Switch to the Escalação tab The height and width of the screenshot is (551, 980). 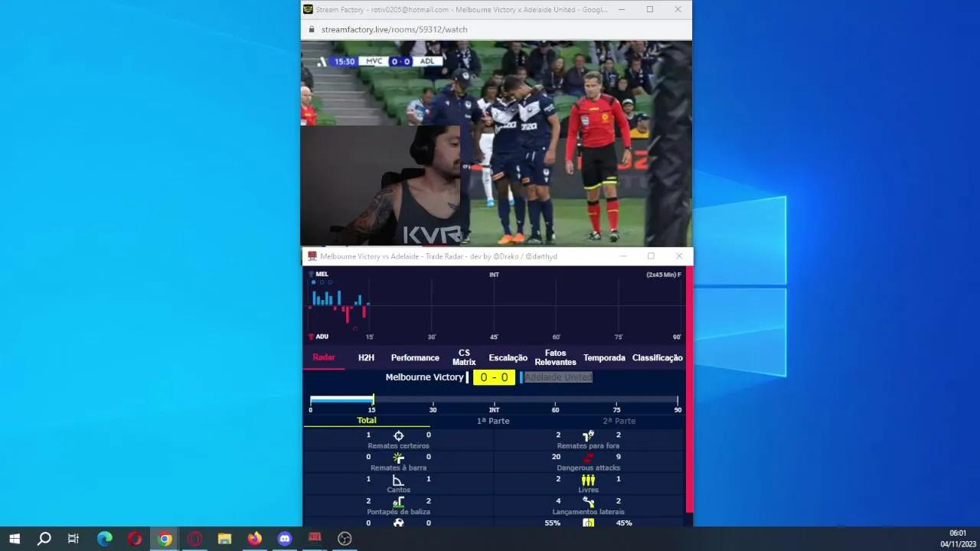pyautogui.click(x=508, y=357)
